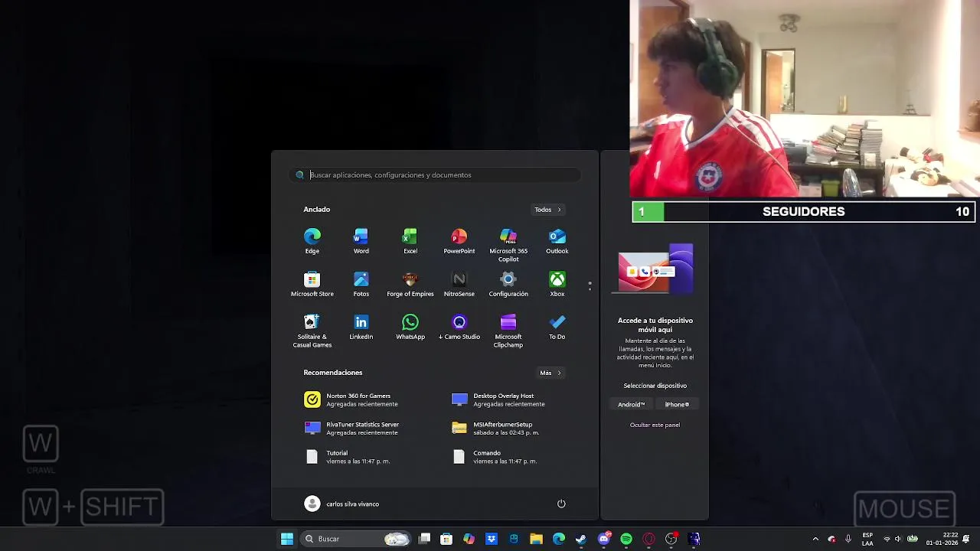Show more recommendations with Más
Image resolution: width=980 pixels, height=551 pixels.
[550, 373]
